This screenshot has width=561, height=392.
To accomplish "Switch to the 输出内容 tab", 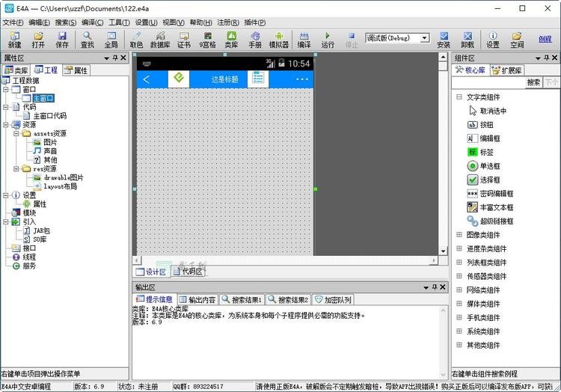I will coord(197,300).
